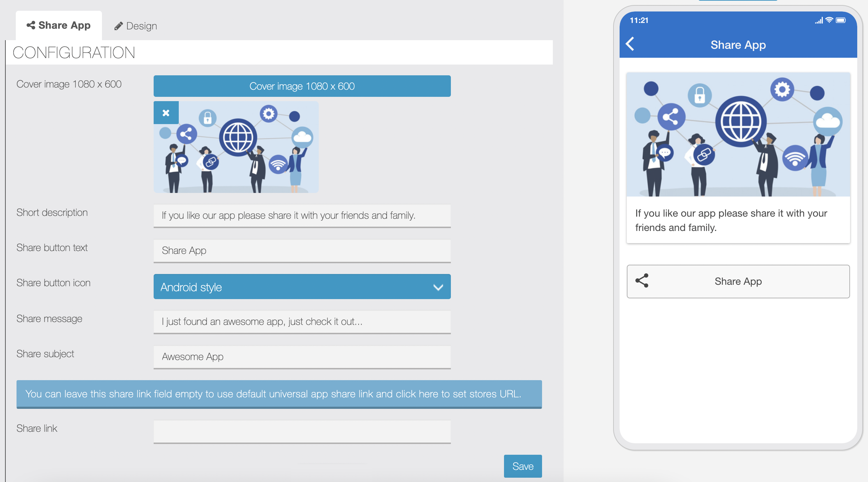Click the Share button icon label
The width and height of the screenshot is (868, 482).
click(x=53, y=283)
